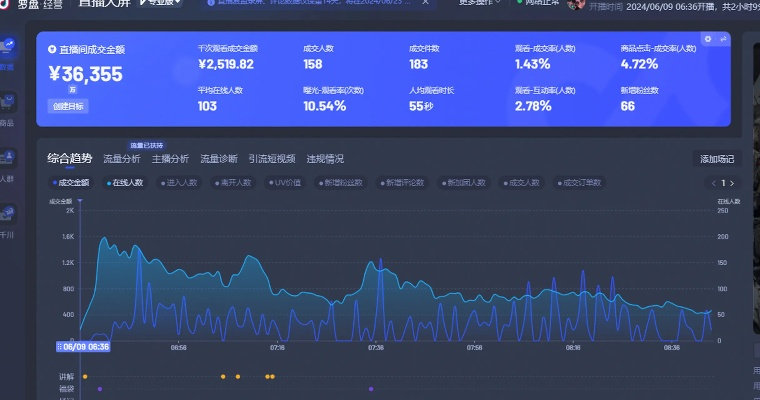Switch to the 主播分析 tab
This screenshot has width=760, height=400.
pyautogui.click(x=170, y=159)
